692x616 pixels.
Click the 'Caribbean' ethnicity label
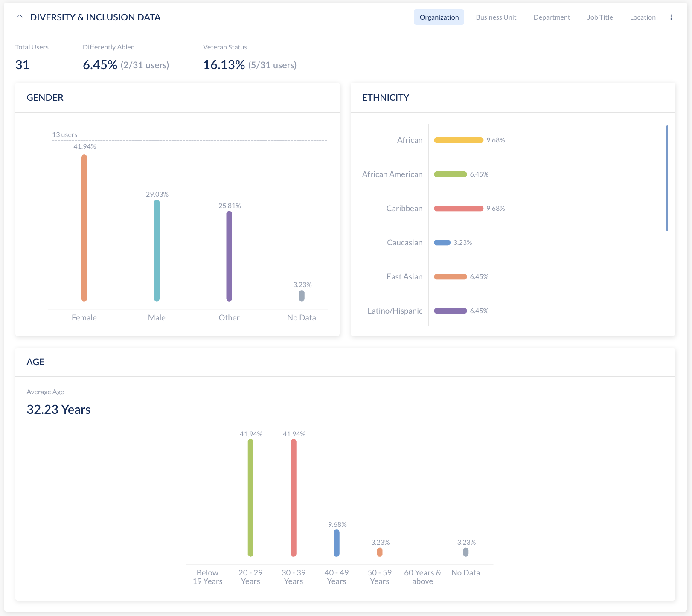404,208
